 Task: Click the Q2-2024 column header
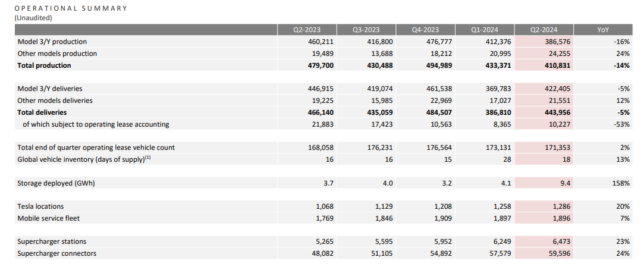544,30
